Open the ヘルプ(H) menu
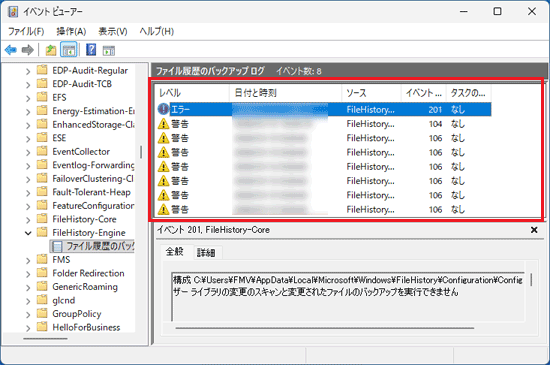 coord(157,32)
